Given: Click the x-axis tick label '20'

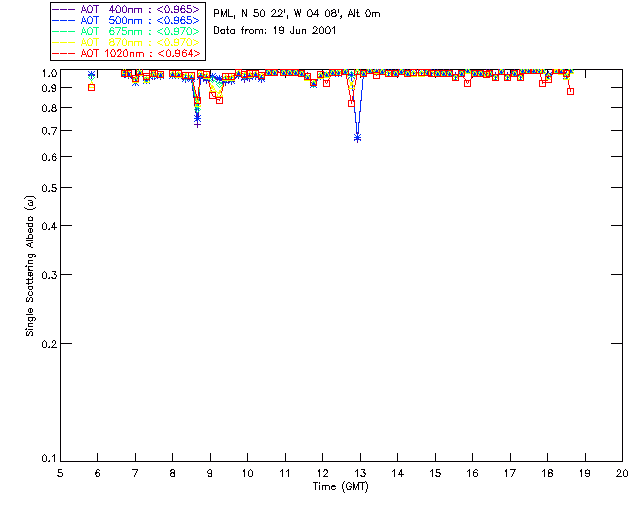Looking at the screenshot, I should pyautogui.click(x=622, y=474).
